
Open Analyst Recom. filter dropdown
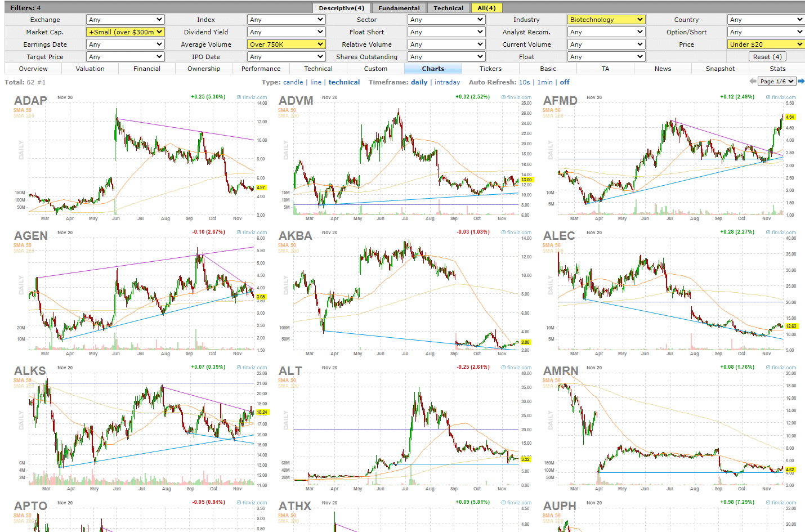606,32
